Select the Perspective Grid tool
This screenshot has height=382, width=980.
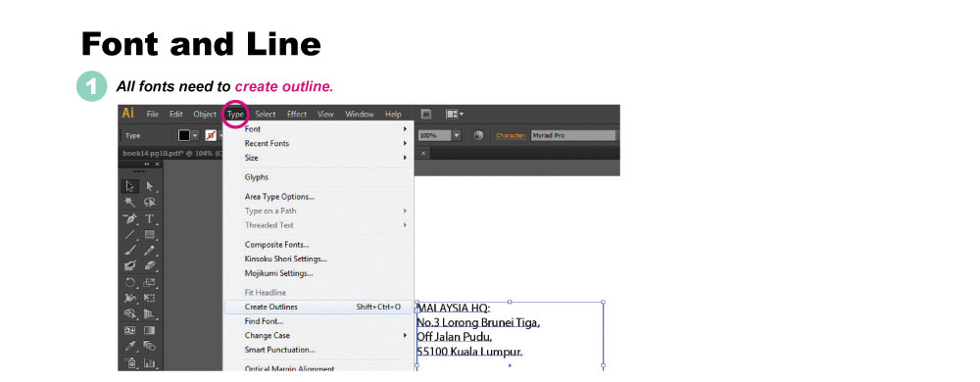click(150, 314)
